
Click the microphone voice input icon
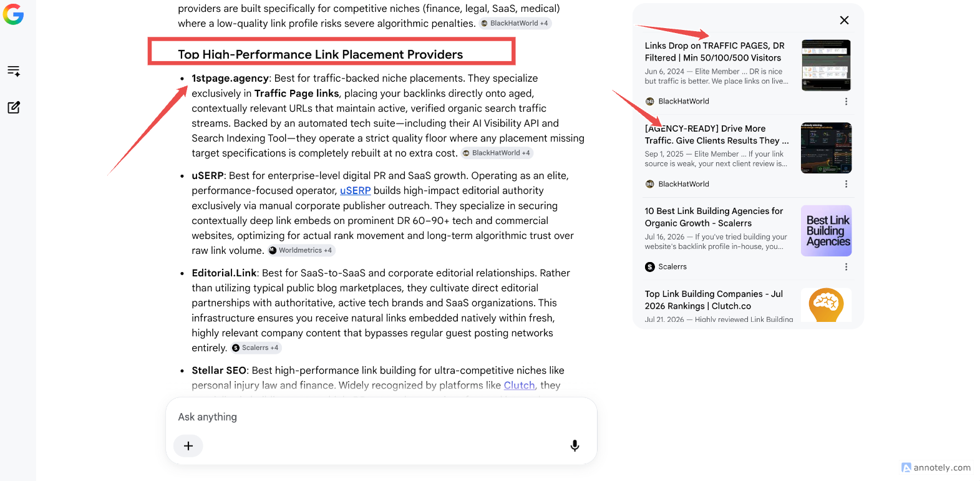(x=575, y=445)
